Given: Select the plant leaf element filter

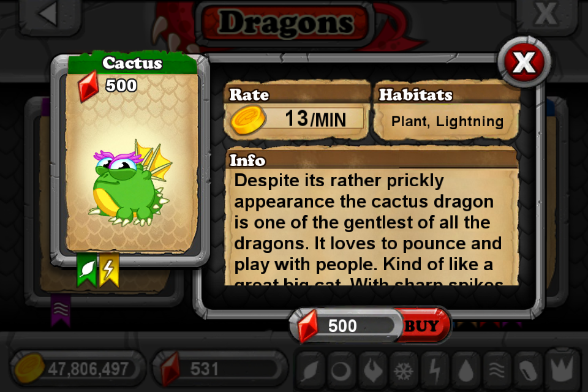Looking at the screenshot, I should pos(310,370).
